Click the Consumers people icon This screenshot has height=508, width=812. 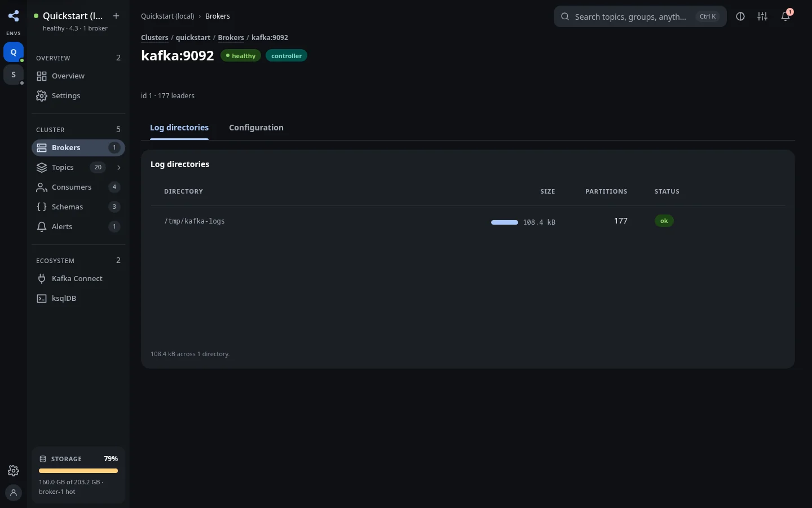(x=42, y=187)
